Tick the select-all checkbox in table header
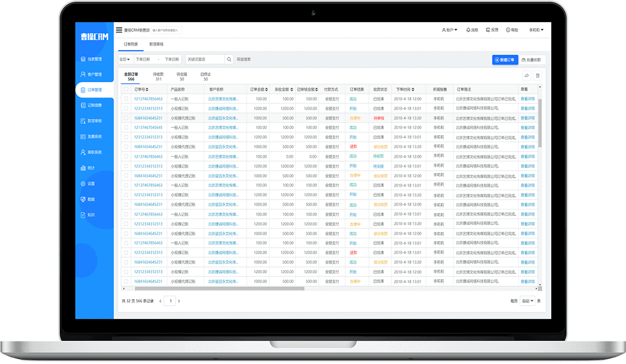 point(126,89)
